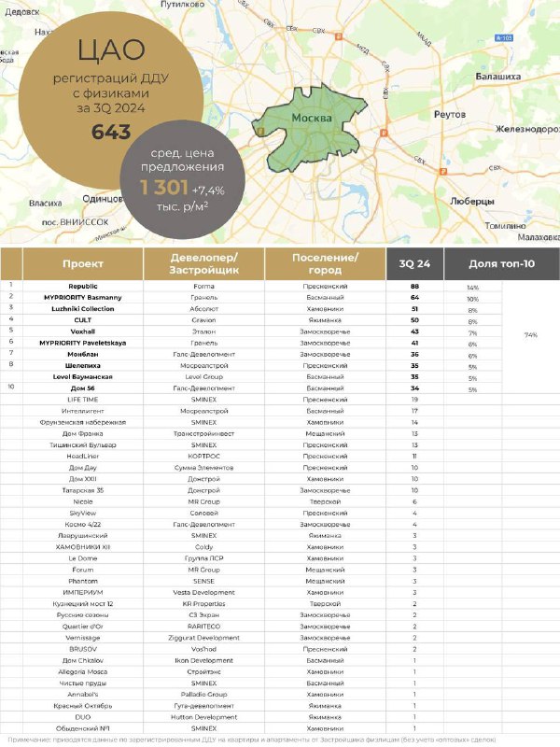Viewport: 560px width, 747px height.
Task: Click the Дом Франка project name
Action: pos(83,434)
